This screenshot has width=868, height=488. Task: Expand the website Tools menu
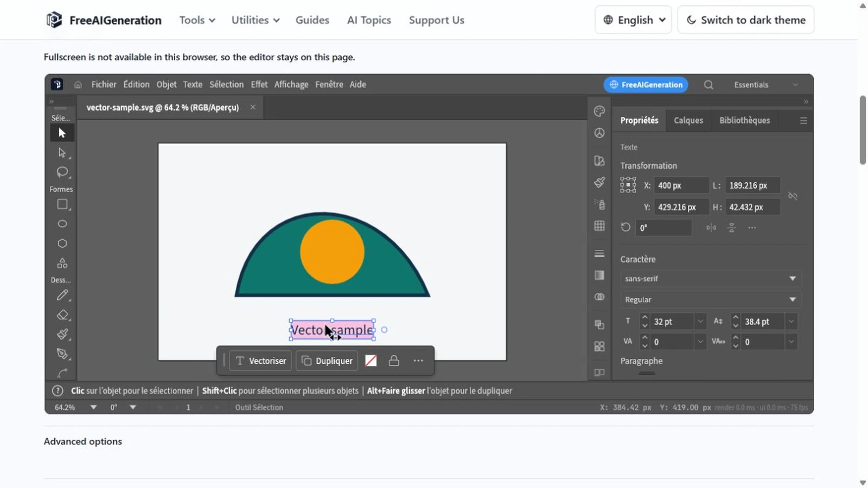pos(197,20)
